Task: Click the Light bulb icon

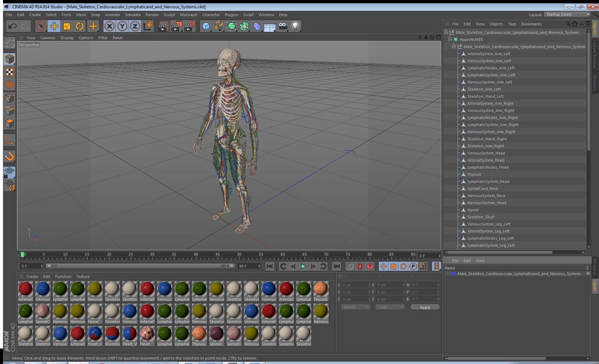Action: (295, 26)
